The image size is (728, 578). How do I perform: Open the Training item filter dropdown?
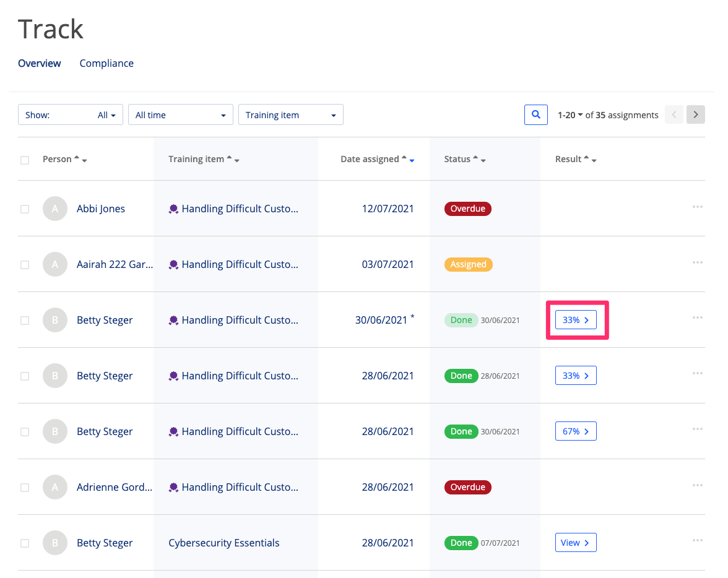(291, 114)
